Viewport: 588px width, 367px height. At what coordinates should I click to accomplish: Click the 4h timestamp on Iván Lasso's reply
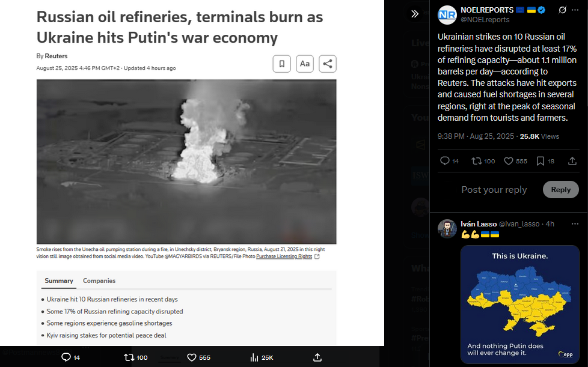[x=550, y=224]
